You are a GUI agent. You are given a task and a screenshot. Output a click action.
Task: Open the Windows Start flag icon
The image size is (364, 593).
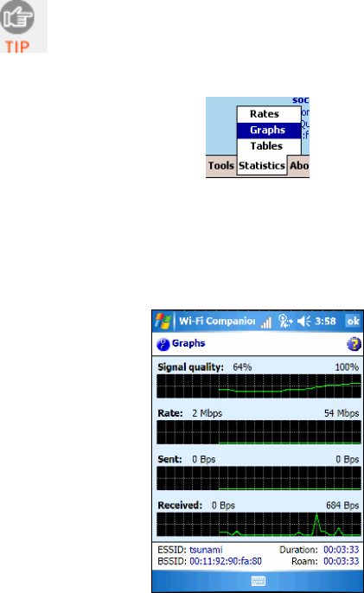tap(163, 322)
